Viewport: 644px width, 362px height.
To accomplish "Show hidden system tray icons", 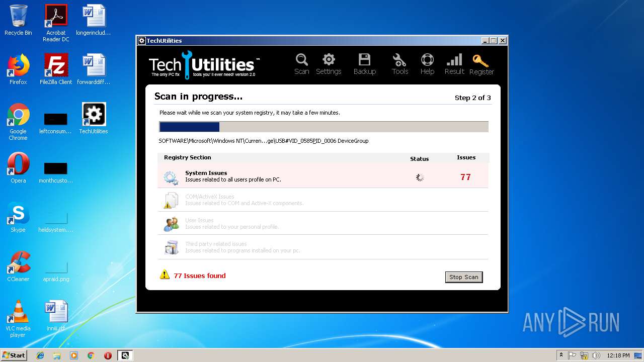I will coord(561,355).
